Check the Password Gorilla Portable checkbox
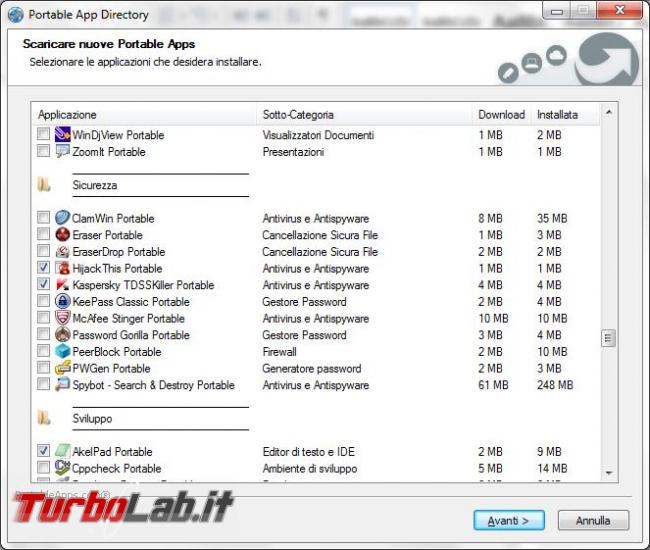 pyautogui.click(x=43, y=334)
